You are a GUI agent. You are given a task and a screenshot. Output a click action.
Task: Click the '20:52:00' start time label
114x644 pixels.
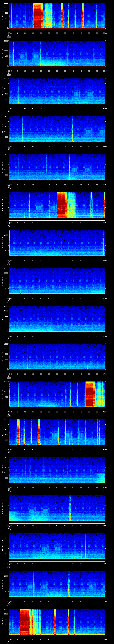pyautogui.click(x=9, y=601)
